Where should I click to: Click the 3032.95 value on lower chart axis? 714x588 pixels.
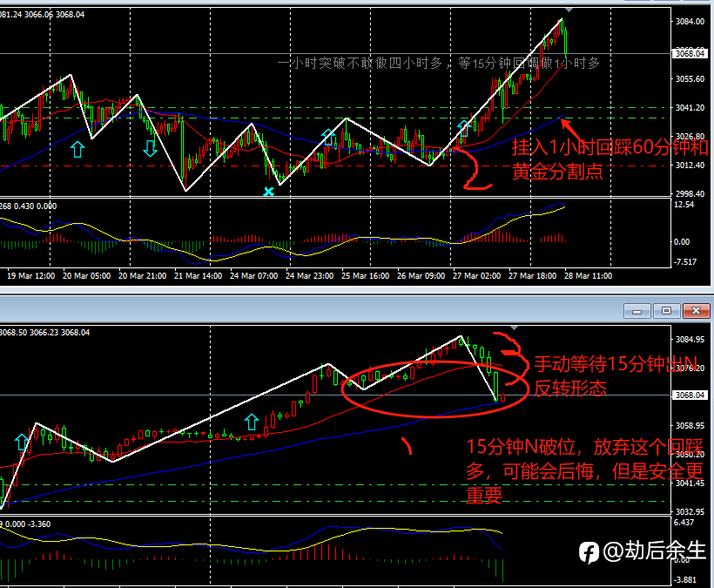pos(690,511)
